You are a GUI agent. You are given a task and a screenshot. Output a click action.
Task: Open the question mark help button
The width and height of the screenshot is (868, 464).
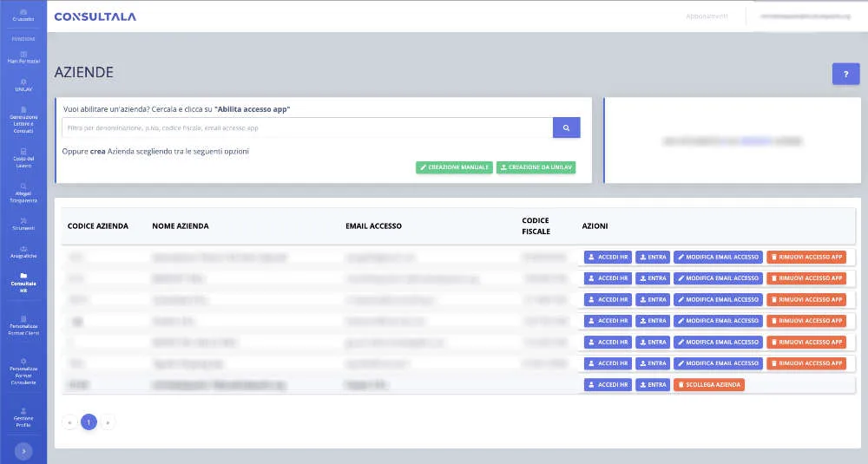845,74
